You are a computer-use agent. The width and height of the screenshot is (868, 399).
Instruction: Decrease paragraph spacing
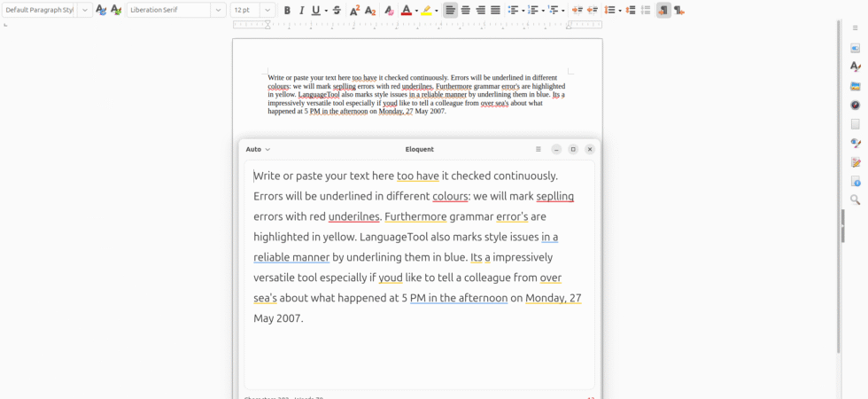pyautogui.click(x=645, y=10)
